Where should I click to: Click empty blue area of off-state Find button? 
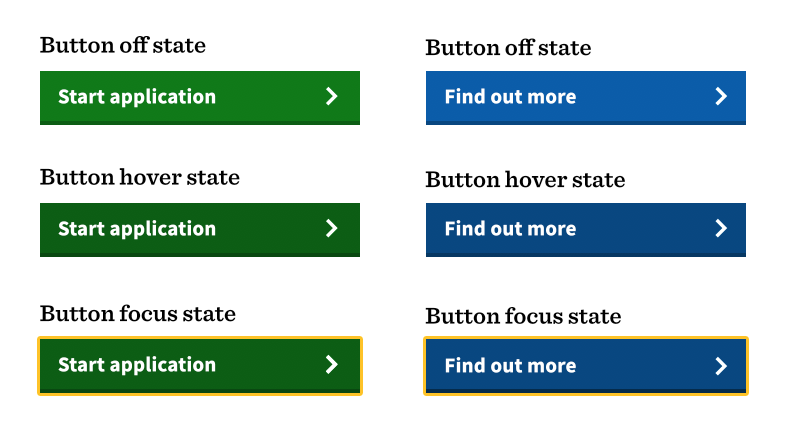[645, 96]
